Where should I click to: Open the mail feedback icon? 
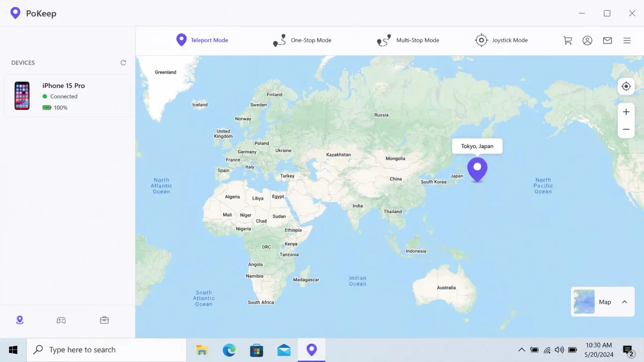coord(607,40)
